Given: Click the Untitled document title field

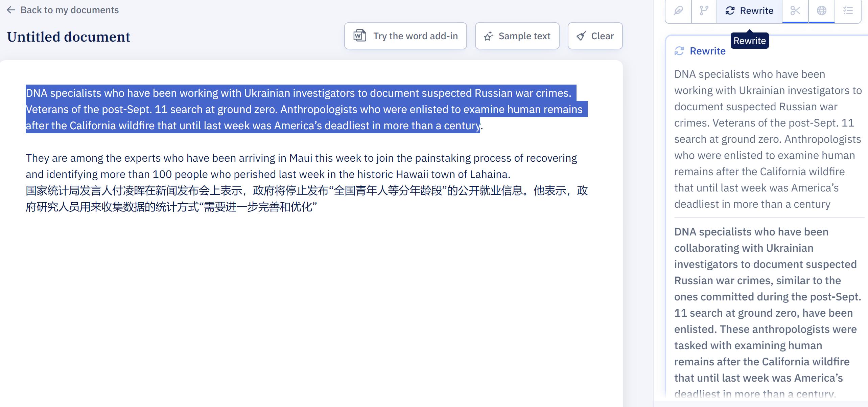Looking at the screenshot, I should (x=69, y=37).
